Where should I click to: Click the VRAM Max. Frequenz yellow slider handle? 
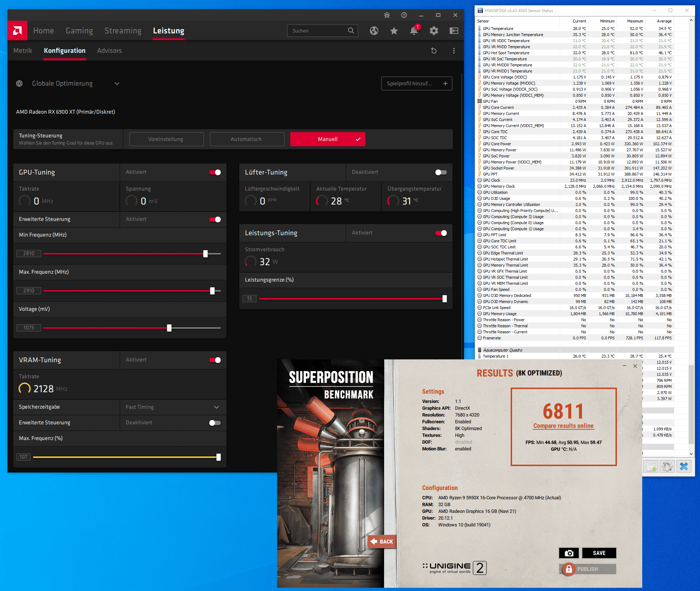219,457
